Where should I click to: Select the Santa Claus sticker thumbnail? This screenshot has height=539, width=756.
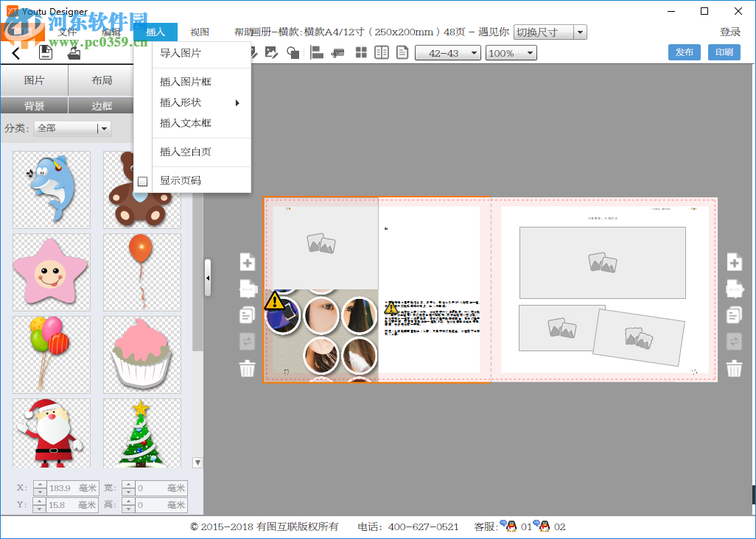(x=52, y=431)
